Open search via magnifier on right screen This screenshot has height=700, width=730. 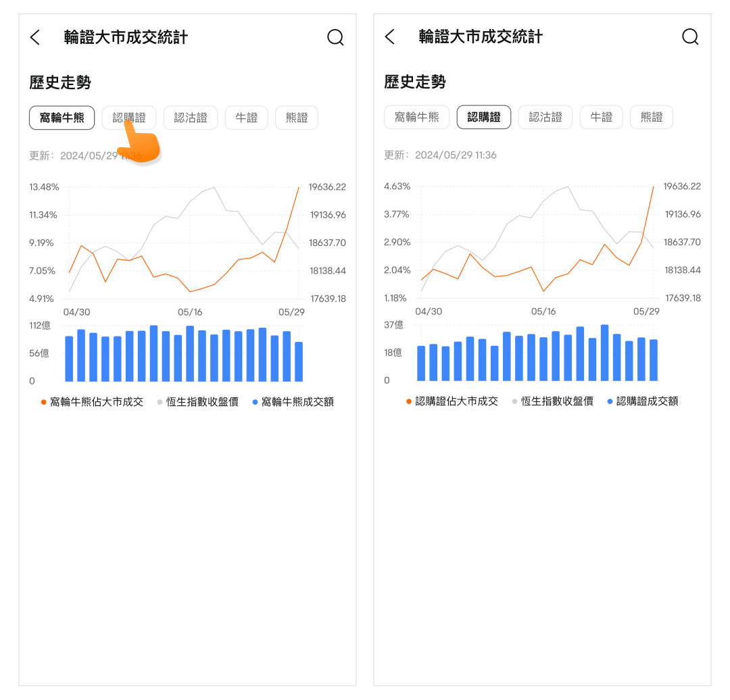[690, 36]
